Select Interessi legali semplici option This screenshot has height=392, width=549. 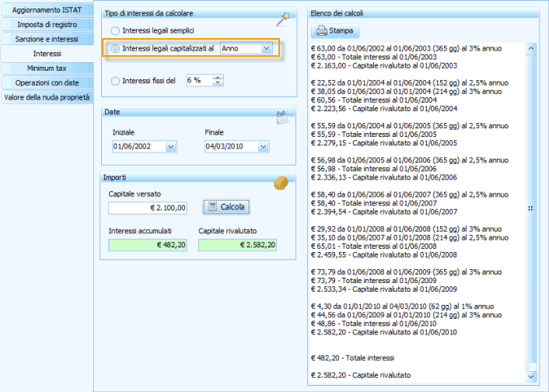pos(115,31)
